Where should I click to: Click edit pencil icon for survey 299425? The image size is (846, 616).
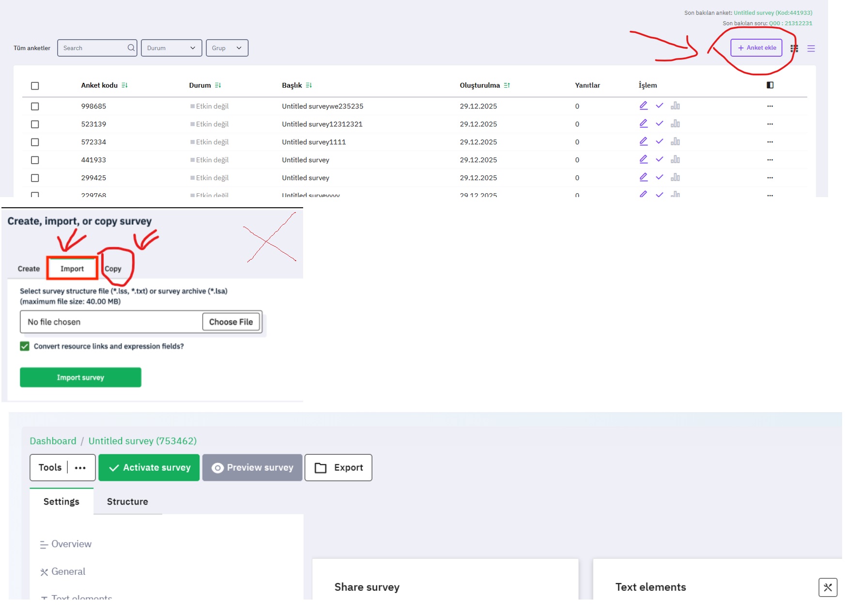tap(643, 177)
